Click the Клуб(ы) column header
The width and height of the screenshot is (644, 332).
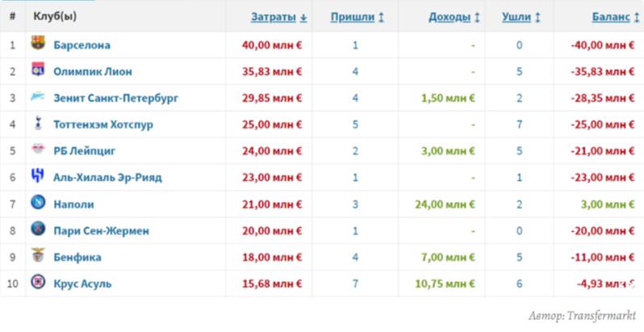coord(55,16)
